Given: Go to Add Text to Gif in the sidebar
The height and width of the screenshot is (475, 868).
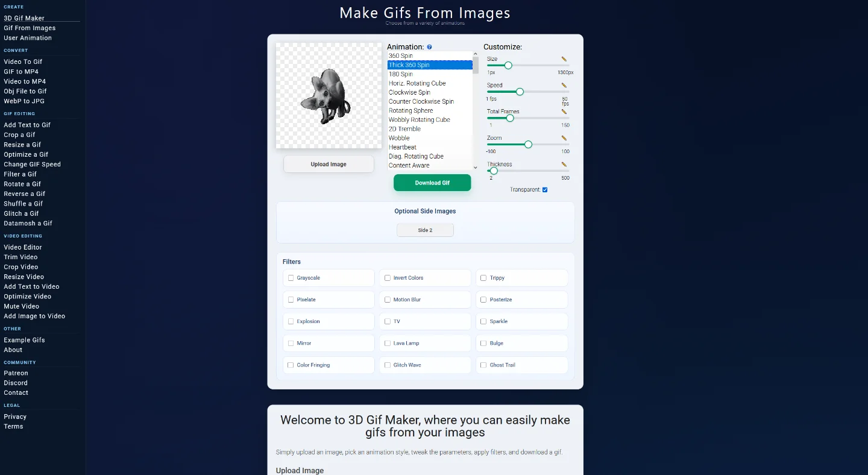Looking at the screenshot, I should (x=27, y=125).
